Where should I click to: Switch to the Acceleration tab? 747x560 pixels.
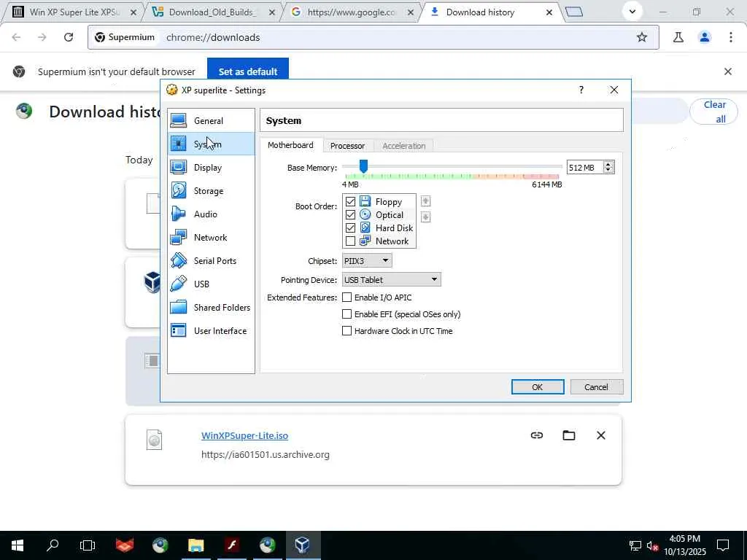click(403, 146)
